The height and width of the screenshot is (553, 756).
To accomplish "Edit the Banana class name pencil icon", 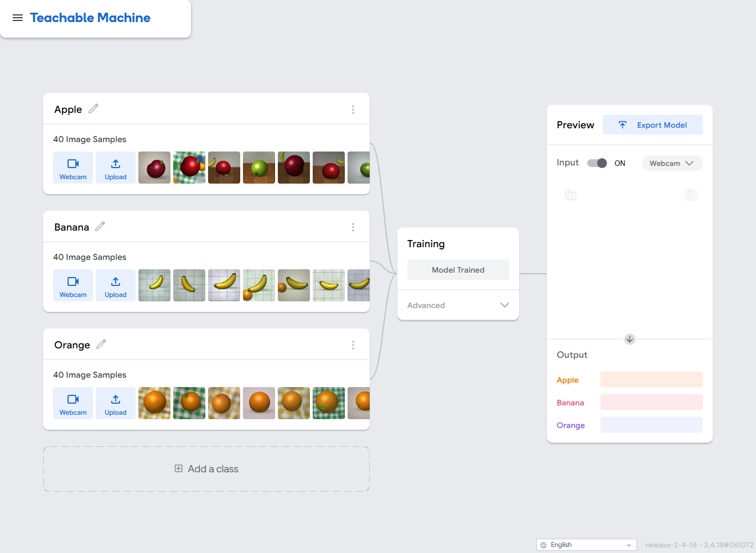I will (100, 226).
